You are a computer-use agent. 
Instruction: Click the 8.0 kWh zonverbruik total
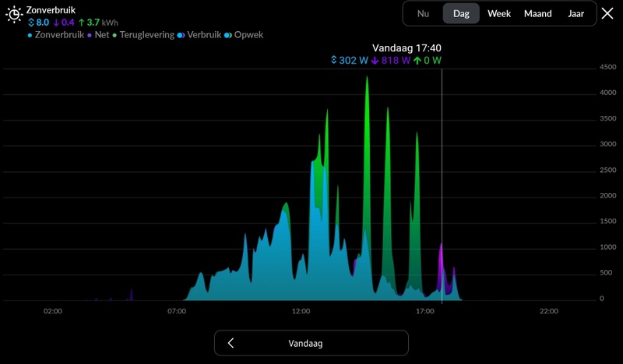39,23
